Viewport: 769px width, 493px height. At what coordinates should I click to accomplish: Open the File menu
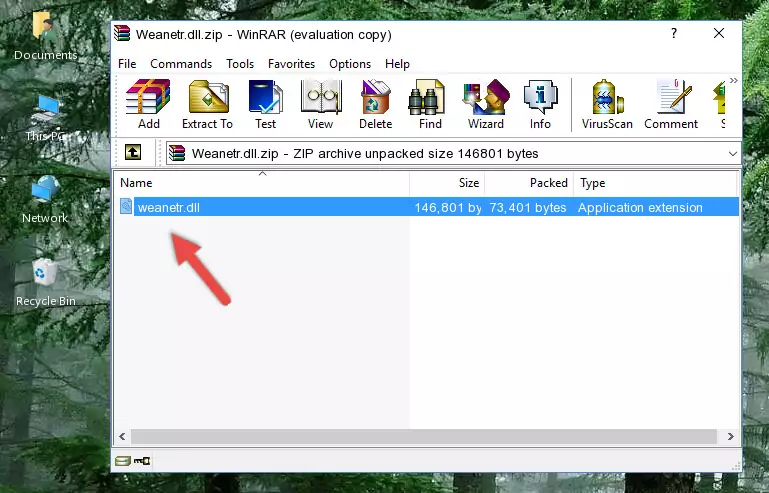click(127, 64)
